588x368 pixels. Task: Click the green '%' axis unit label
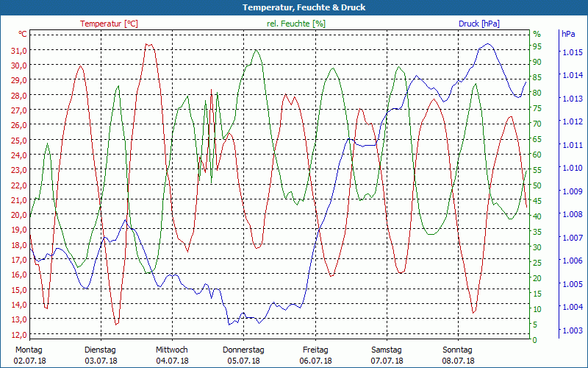tap(537, 35)
